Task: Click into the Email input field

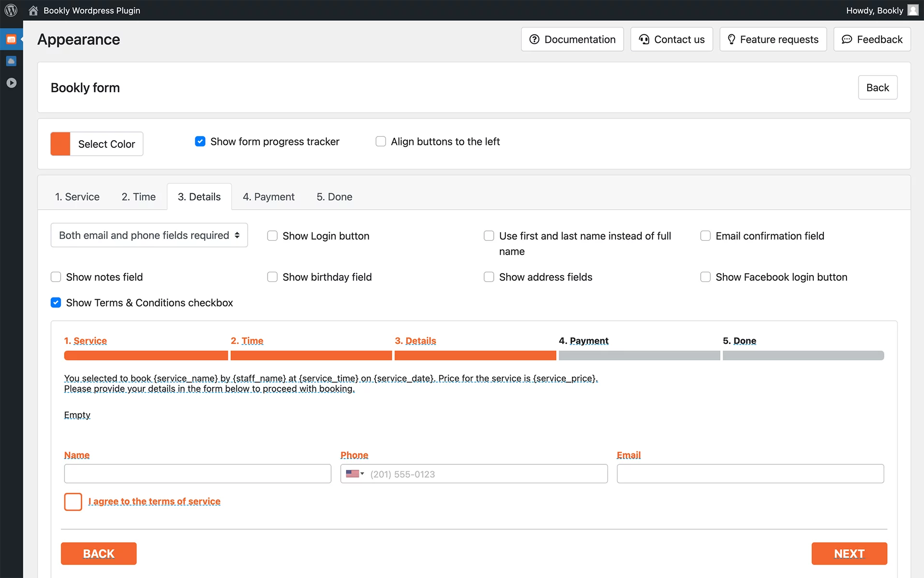Action: point(750,474)
